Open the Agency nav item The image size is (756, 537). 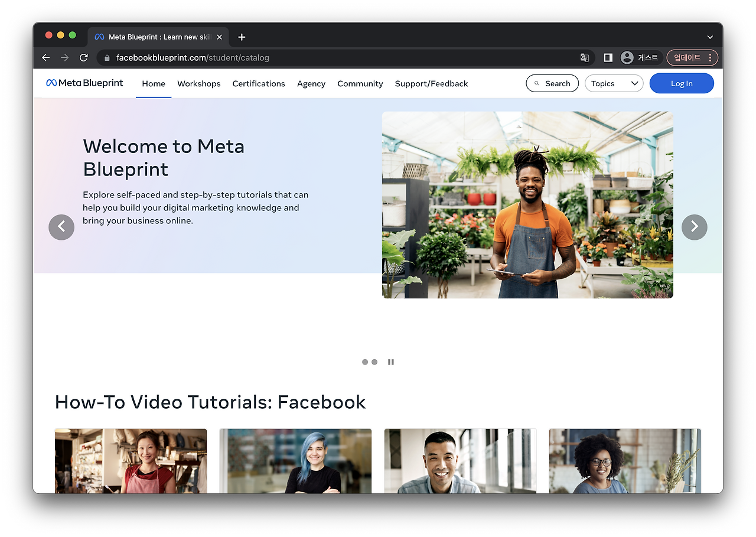[311, 84]
